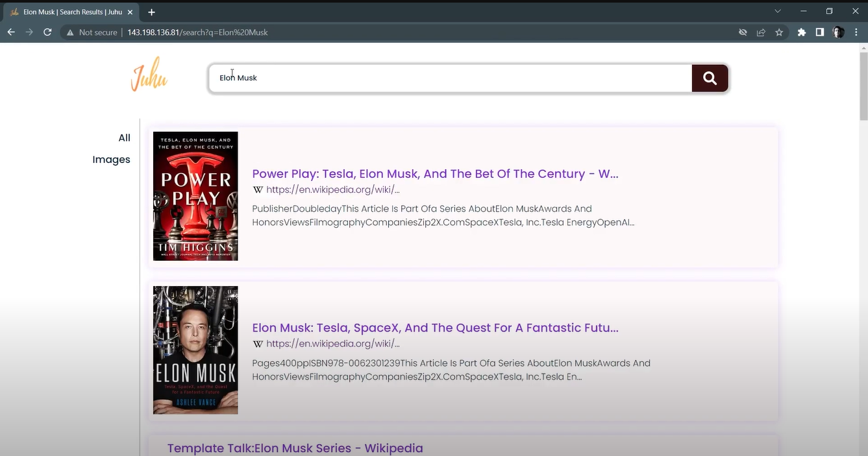
Task: Click the Juhu logo
Action: [x=149, y=75]
